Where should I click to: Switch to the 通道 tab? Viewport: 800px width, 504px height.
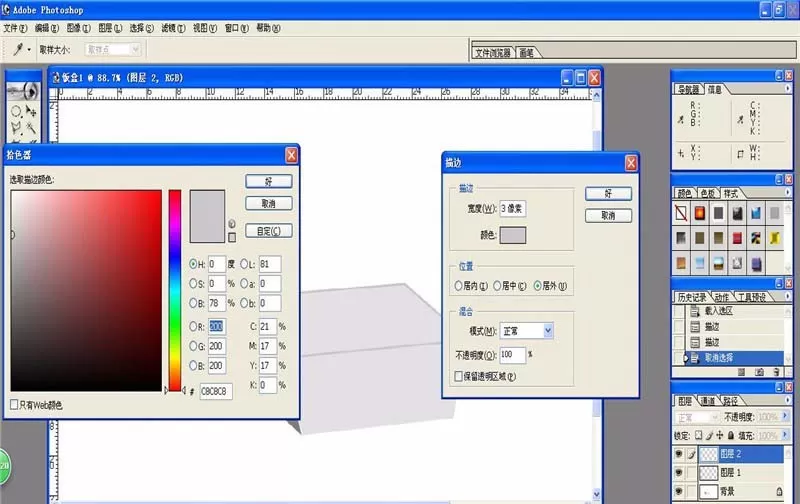[707, 401]
